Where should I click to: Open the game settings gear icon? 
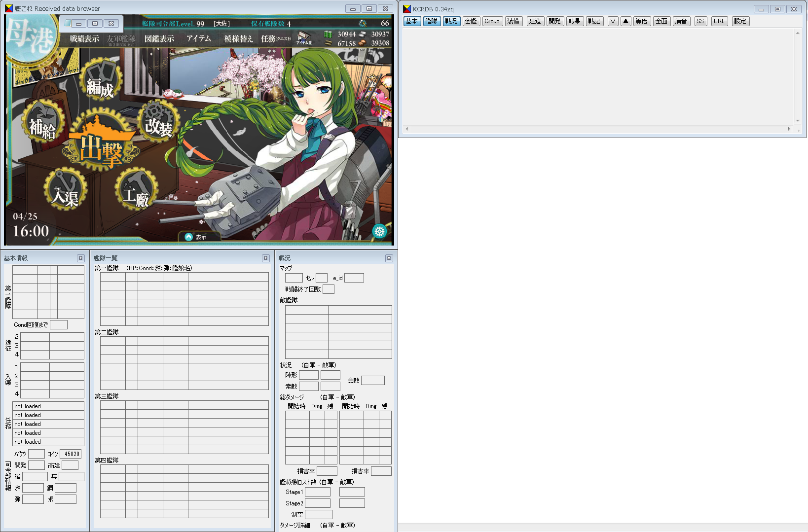coord(379,231)
